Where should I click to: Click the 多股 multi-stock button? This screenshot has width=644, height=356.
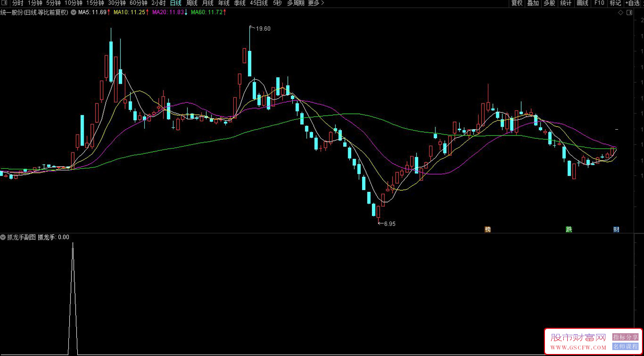pyautogui.click(x=549, y=3)
